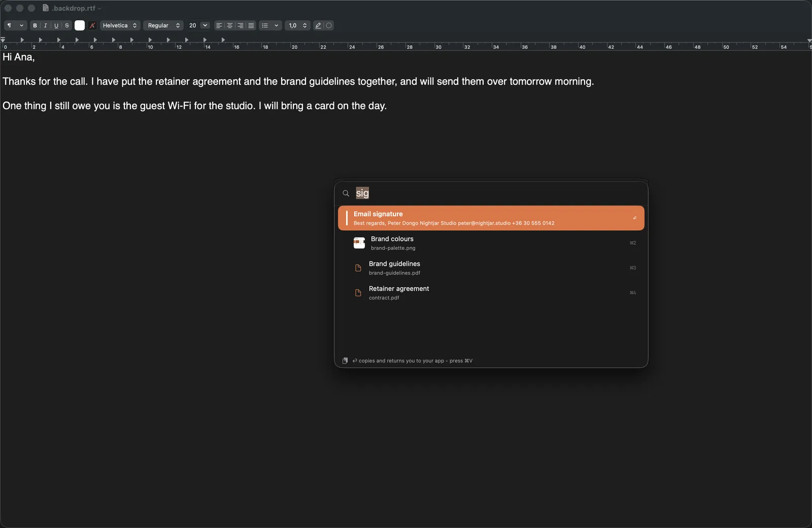Click the pen highlight icon in toolbar
Viewport: 812px width, 528px height.
click(x=318, y=25)
